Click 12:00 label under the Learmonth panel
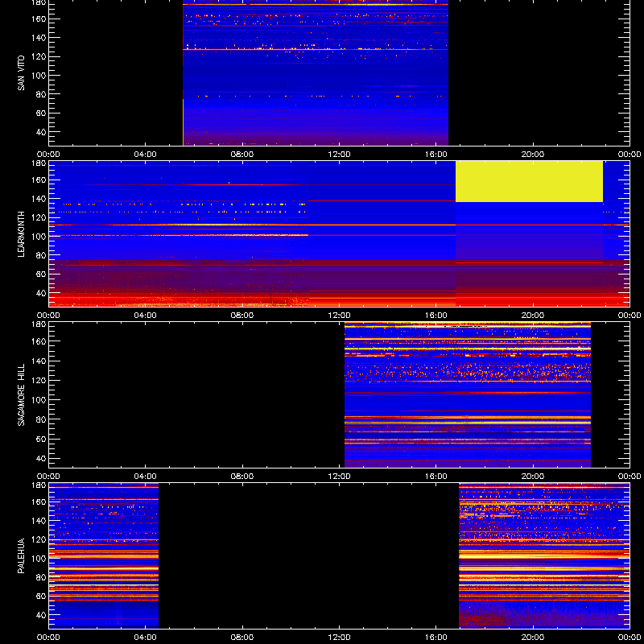The height and width of the screenshot is (644, 644). click(339, 316)
